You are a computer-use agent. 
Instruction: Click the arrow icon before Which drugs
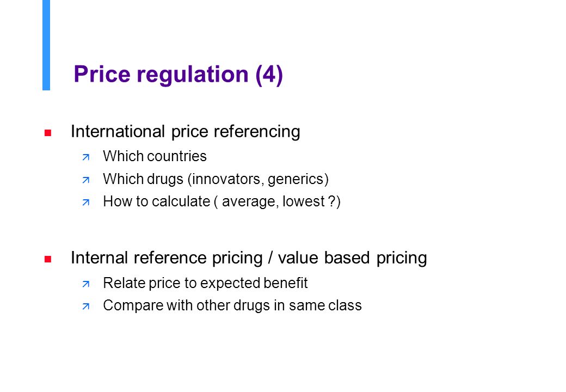click(x=86, y=180)
